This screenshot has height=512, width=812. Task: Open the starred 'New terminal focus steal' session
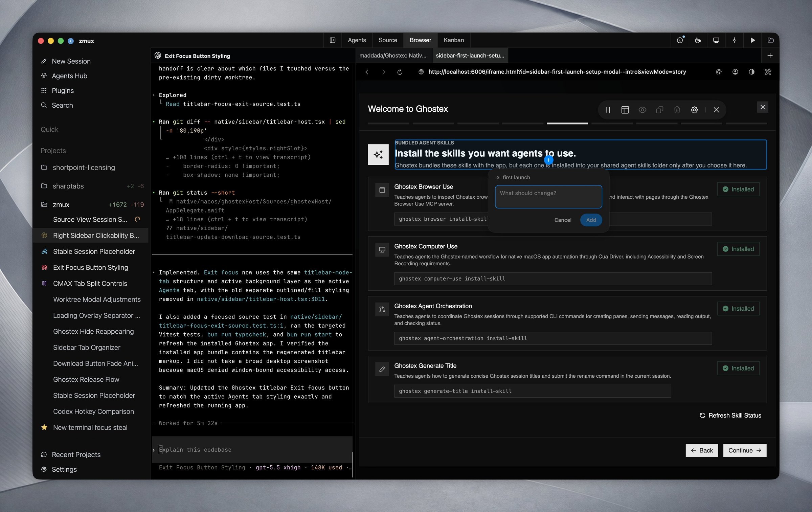coord(91,427)
